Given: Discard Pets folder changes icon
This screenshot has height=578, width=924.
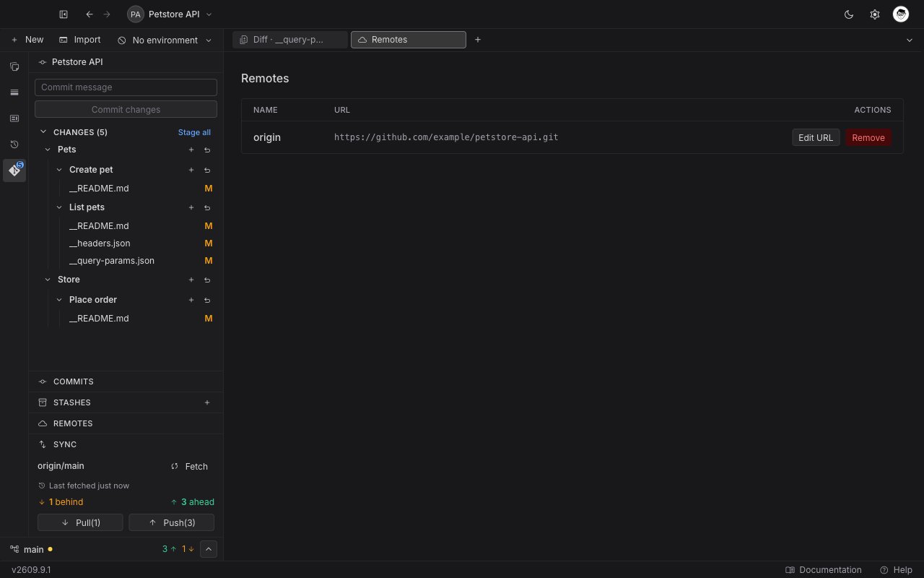Looking at the screenshot, I should [207, 150].
